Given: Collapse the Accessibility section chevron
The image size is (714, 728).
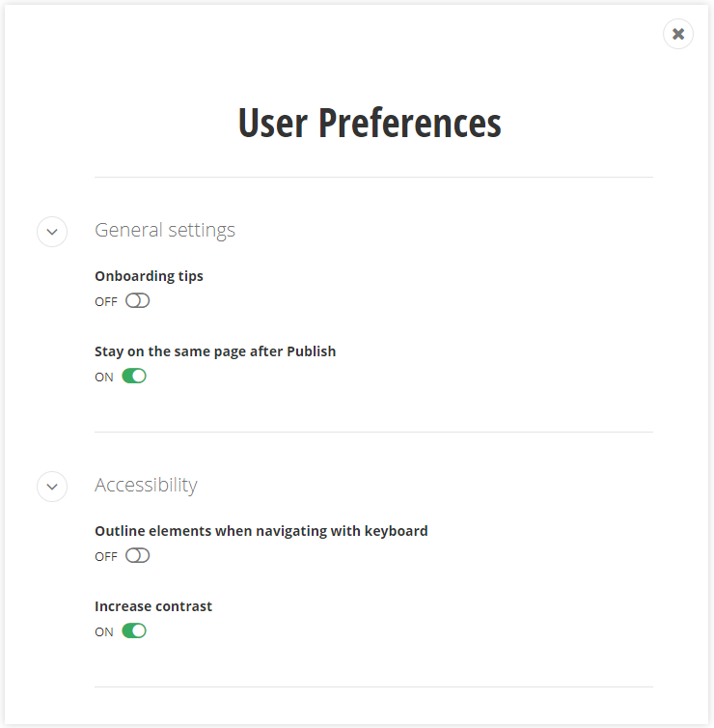Looking at the screenshot, I should [52, 487].
